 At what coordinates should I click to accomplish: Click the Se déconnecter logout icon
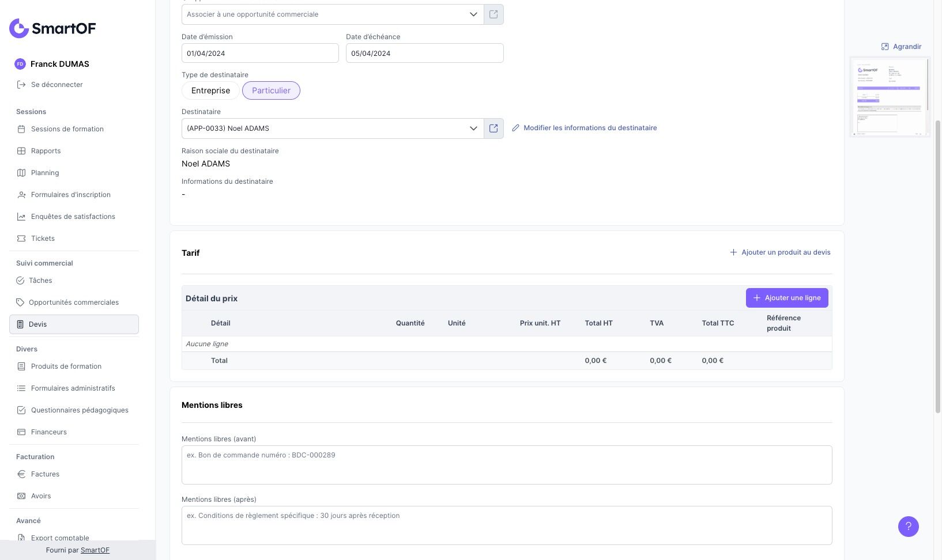tap(21, 85)
